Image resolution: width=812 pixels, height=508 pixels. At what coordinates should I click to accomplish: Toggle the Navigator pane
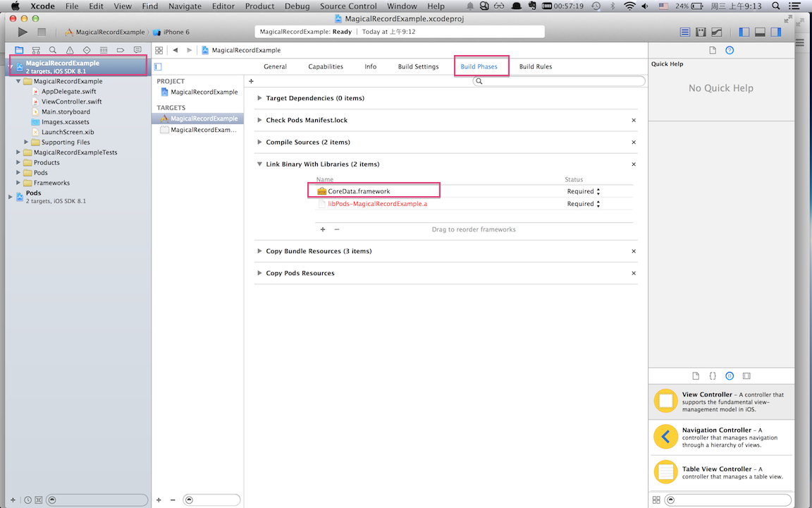tap(744, 32)
